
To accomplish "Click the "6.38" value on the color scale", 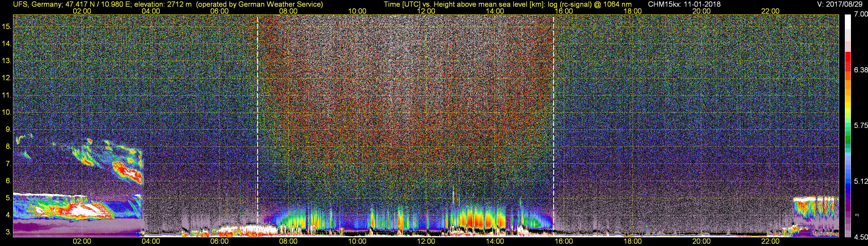I will click(x=861, y=70).
